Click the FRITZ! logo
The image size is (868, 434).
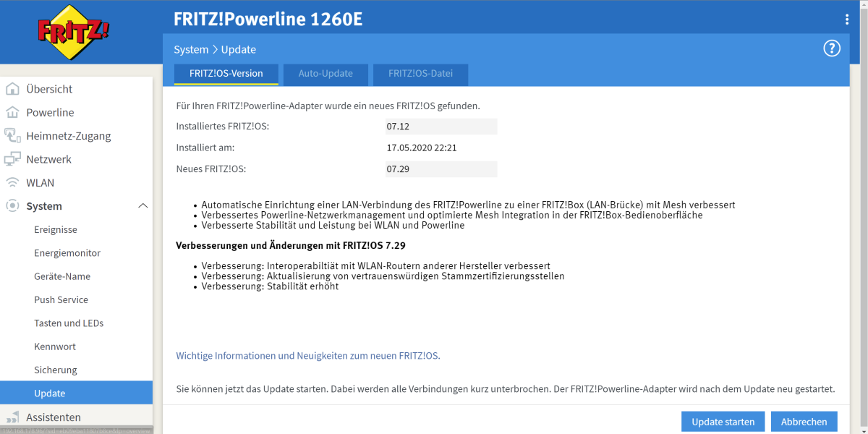tap(75, 33)
